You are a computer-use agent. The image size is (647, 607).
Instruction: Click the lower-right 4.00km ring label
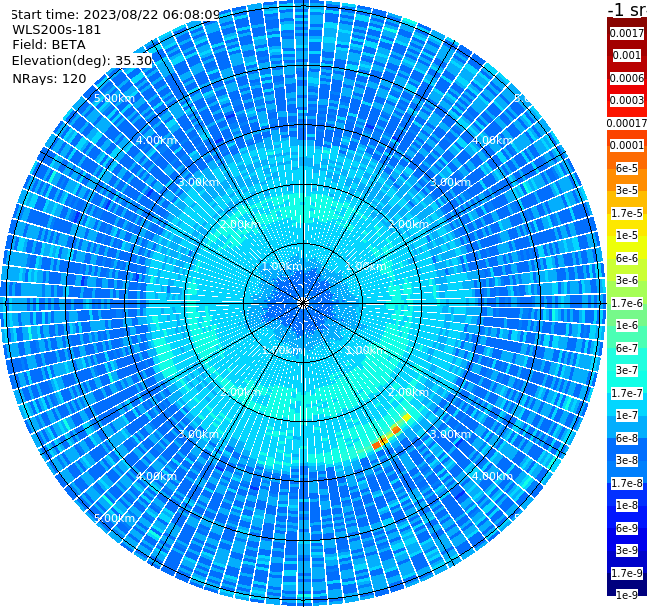pos(492,476)
